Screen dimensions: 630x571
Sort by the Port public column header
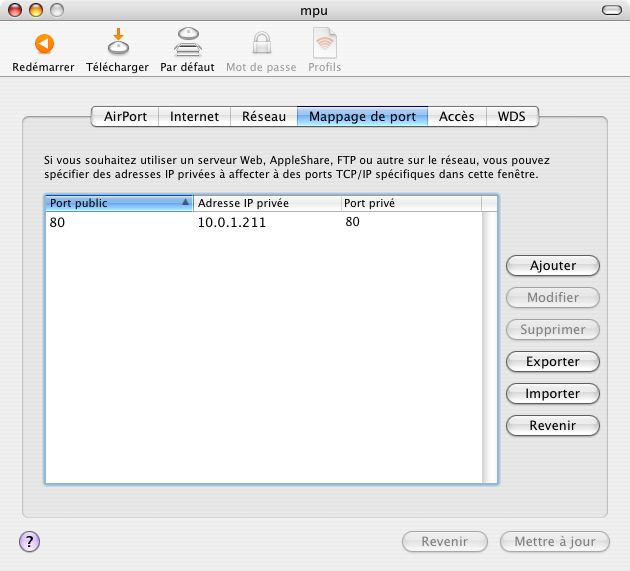[x=118, y=203]
